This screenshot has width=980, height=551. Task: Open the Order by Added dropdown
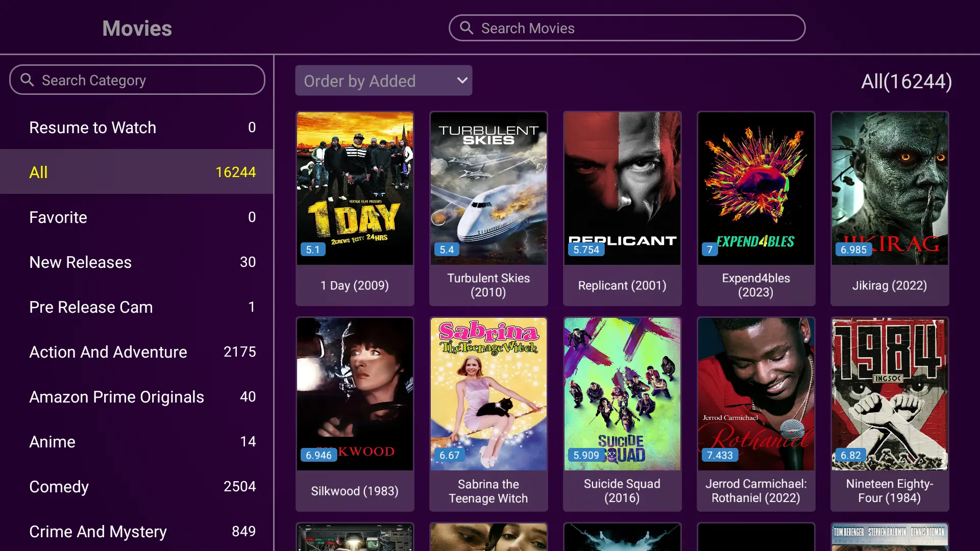coord(383,81)
